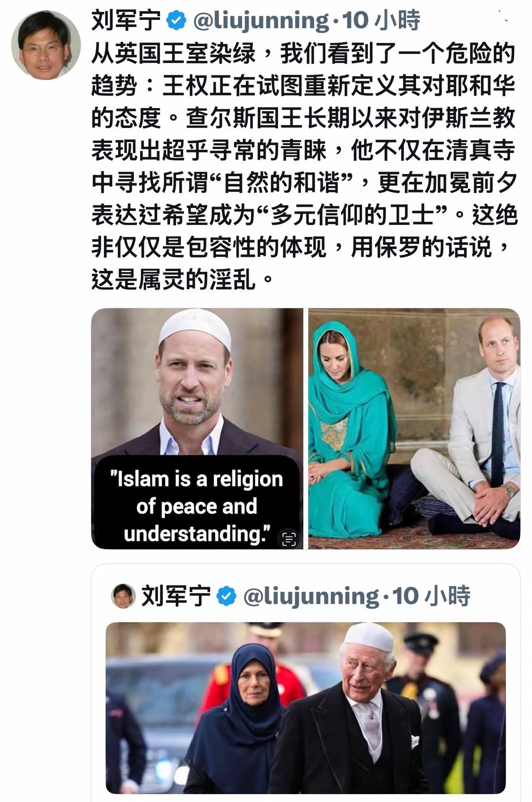Click verified badge beside top 刘军宁 name
The width and height of the screenshot is (532, 802).
[x=176, y=20]
